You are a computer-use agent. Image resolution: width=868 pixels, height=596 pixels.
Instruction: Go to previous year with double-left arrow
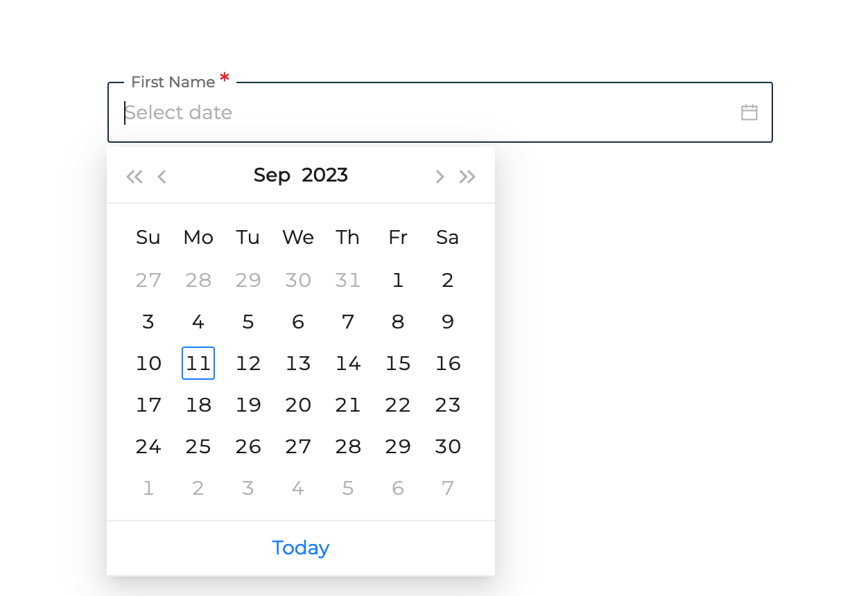pos(134,177)
